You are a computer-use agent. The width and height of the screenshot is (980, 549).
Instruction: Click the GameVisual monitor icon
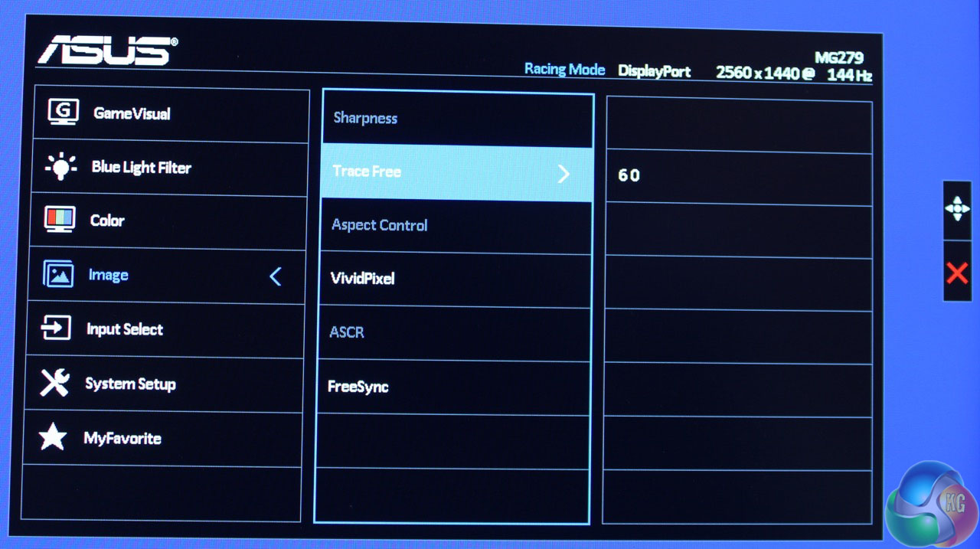point(64,113)
